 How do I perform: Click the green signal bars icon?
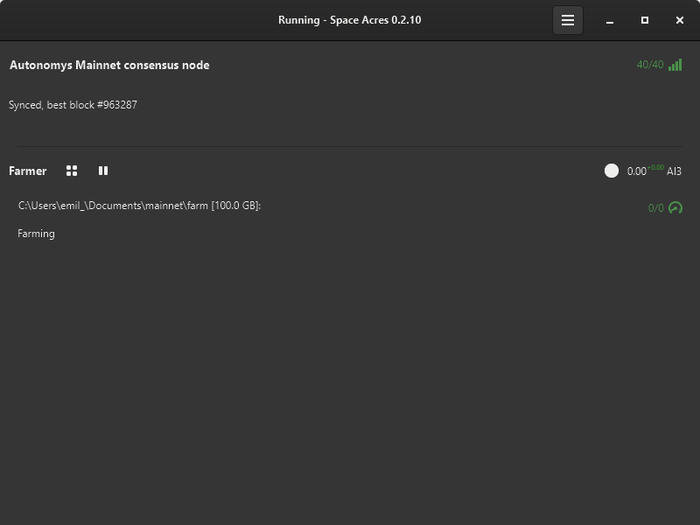(675, 65)
